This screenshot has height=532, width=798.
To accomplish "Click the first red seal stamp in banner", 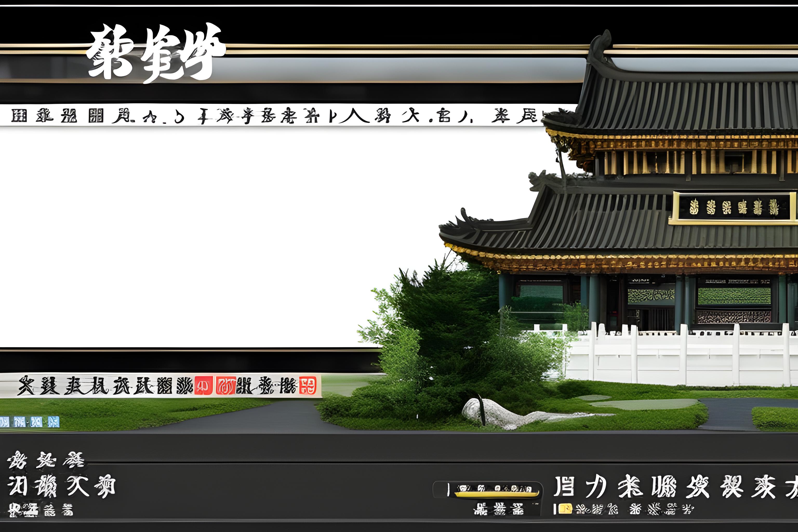I will pos(204,386).
